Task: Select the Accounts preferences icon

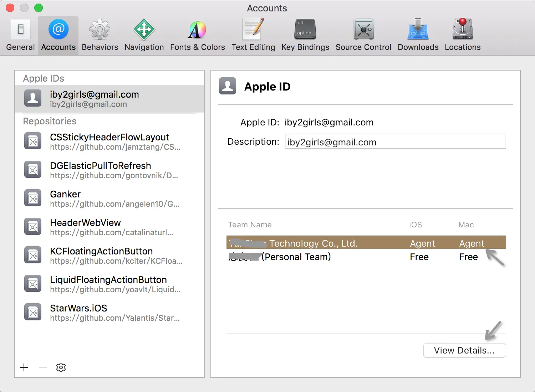Action: 58,35
